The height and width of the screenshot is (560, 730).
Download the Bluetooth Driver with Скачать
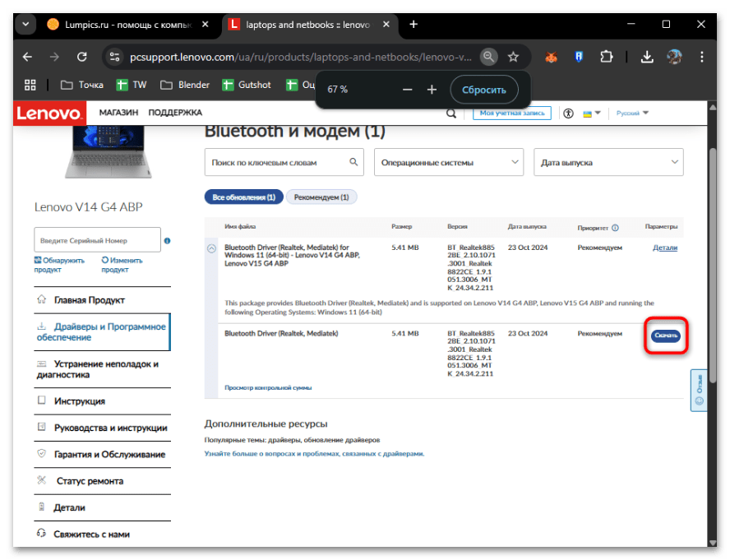coord(666,336)
